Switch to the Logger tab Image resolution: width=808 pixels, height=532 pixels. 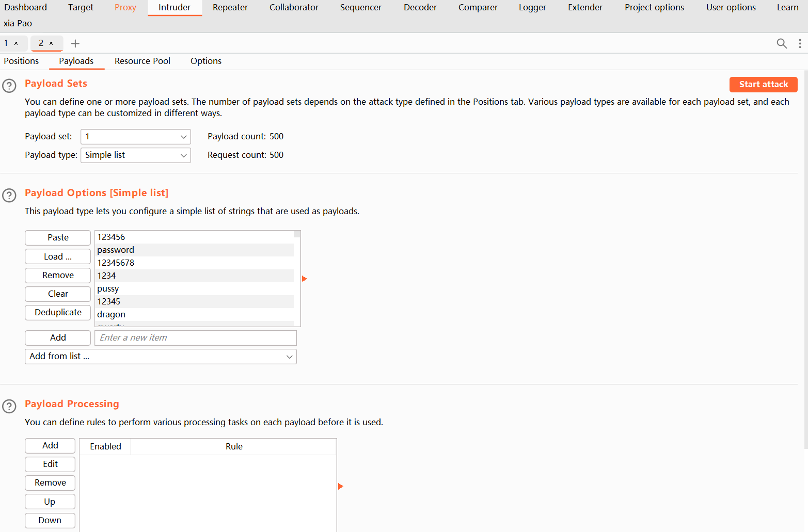coord(532,7)
